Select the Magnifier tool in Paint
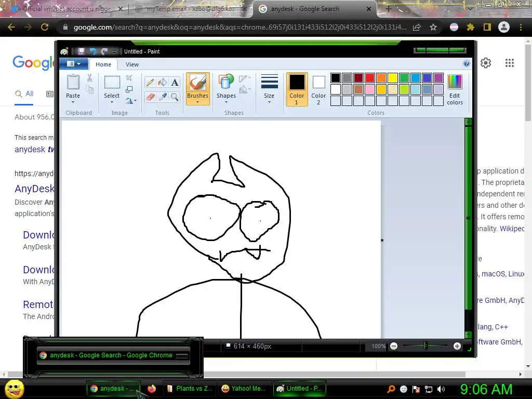Viewport: 532px width, 399px height. point(175,97)
